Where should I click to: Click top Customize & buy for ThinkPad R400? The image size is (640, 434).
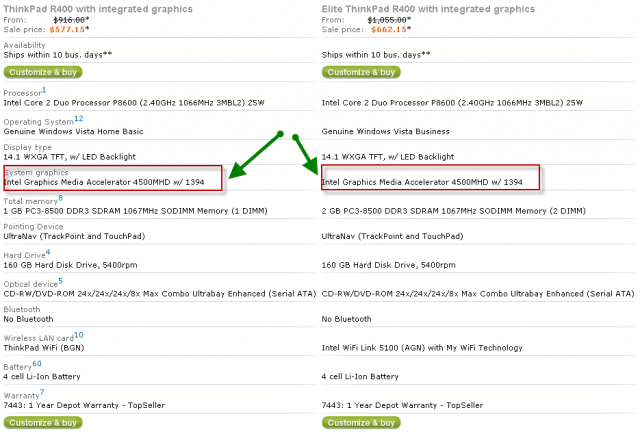[43, 72]
